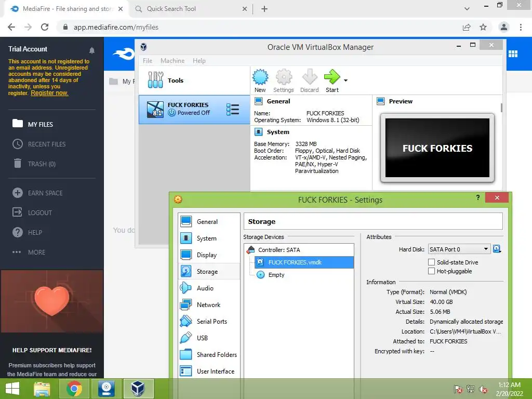Expand MORE options in MediaFire sidebar
Screen dimensions: 532x399
(x=29, y=252)
